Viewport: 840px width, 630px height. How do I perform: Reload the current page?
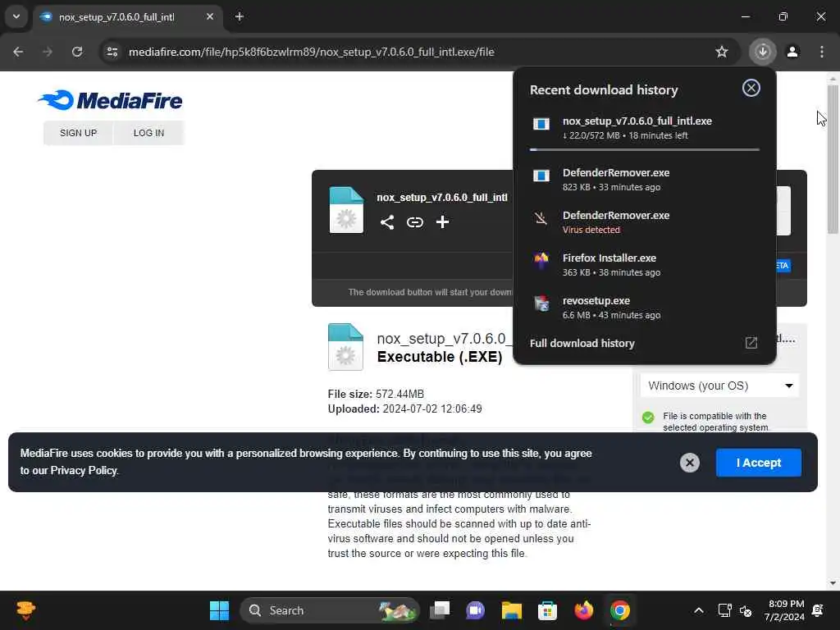77,52
